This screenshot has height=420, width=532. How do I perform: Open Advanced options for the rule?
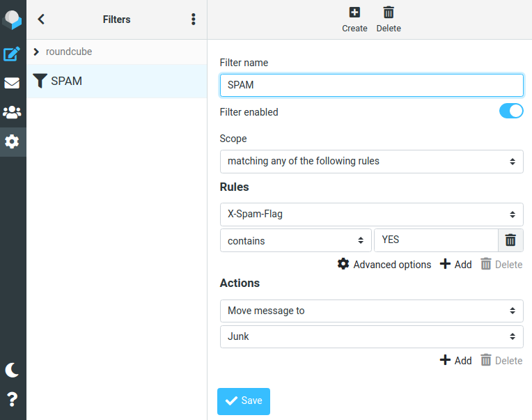384,264
